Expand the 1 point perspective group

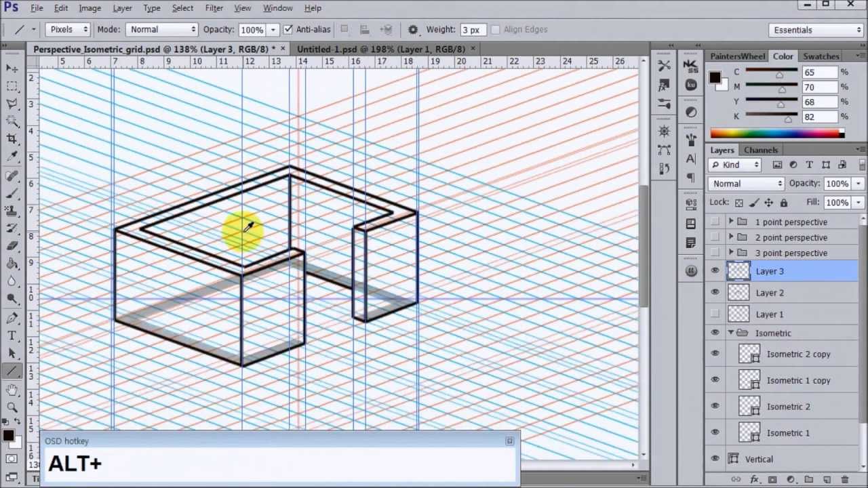coord(731,222)
